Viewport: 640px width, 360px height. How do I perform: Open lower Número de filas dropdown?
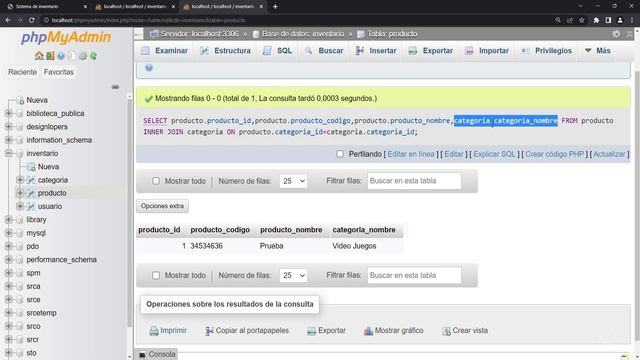pyautogui.click(x=293, y=276)
